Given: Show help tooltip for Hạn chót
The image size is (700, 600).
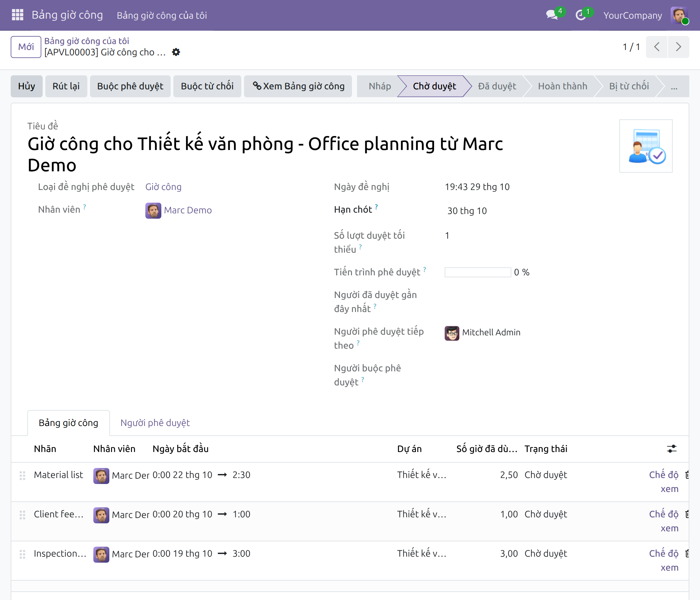Looking at the screenshot, I should point(376,207).
